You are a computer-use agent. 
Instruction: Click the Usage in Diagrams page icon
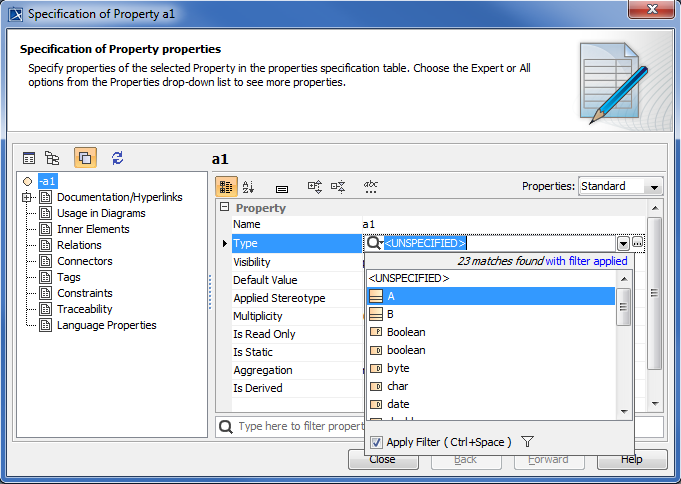click(46, 213)
